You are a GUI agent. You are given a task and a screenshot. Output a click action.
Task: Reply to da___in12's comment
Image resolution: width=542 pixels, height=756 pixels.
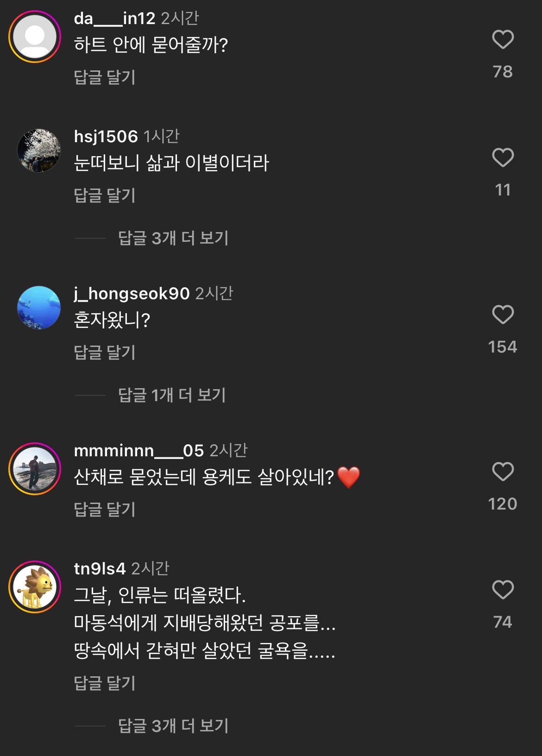[x=105, y=77]
